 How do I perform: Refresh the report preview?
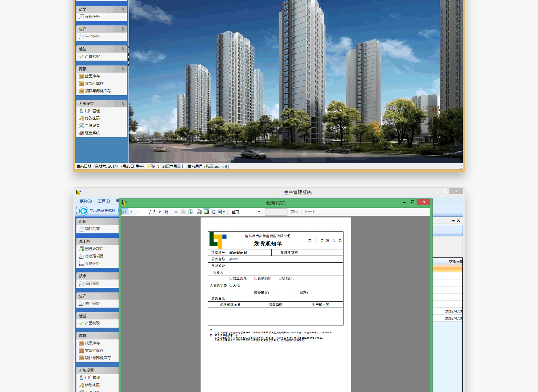[190, 212]
